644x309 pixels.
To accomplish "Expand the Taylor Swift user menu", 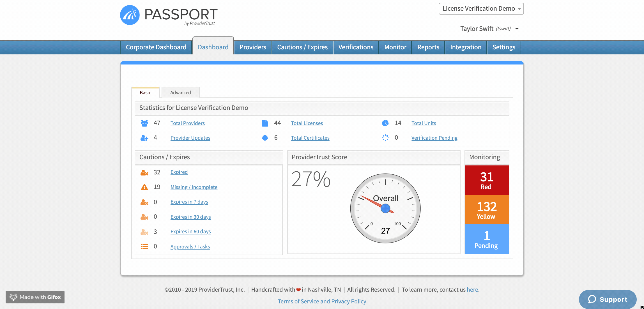I will click(489, 29).
